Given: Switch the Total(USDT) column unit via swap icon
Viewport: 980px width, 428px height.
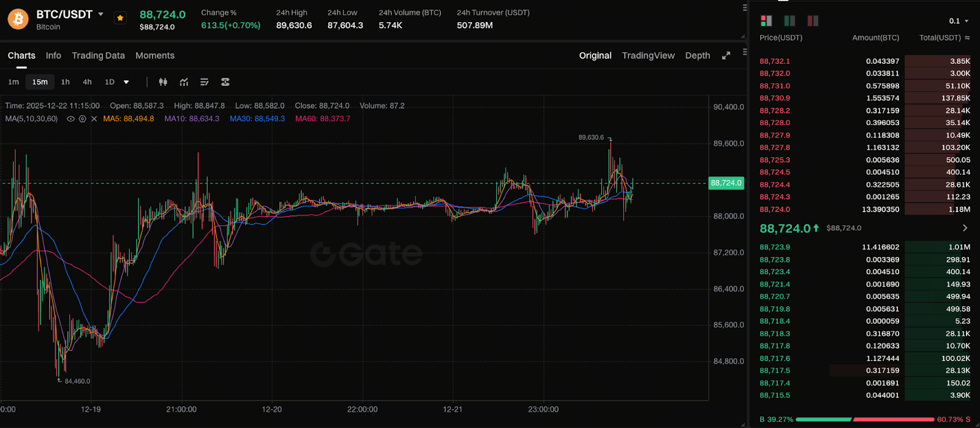Looking at the screenshot, I should pos(967,37).
